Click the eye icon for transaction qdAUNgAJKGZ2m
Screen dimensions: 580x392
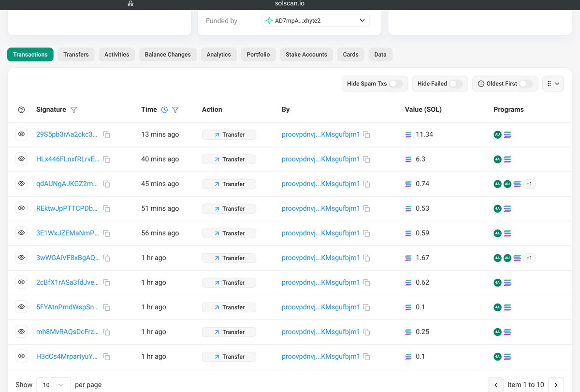[x=21, y=184]
